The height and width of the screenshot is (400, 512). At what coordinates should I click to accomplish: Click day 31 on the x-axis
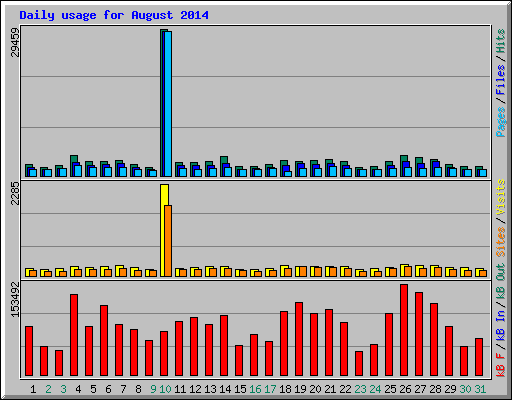tap(480, 389)
